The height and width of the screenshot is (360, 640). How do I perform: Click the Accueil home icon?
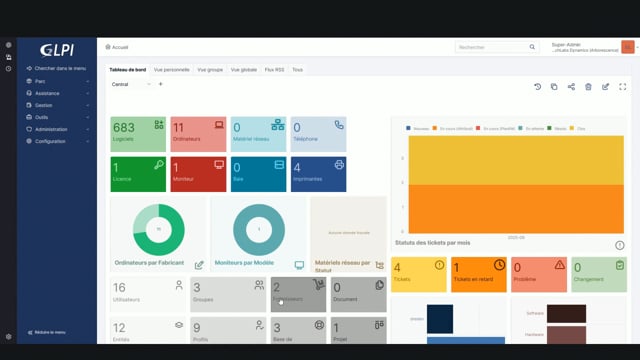[108, 47]
